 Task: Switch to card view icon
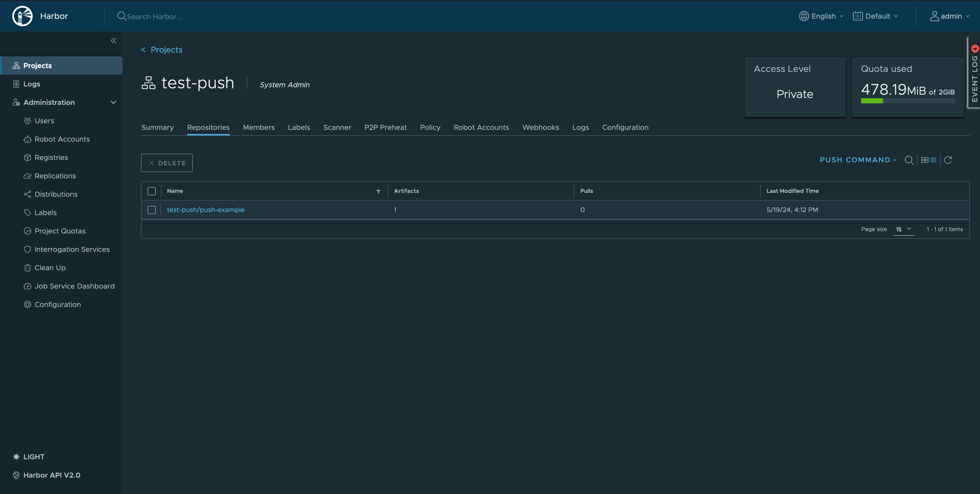pos(924,160)
